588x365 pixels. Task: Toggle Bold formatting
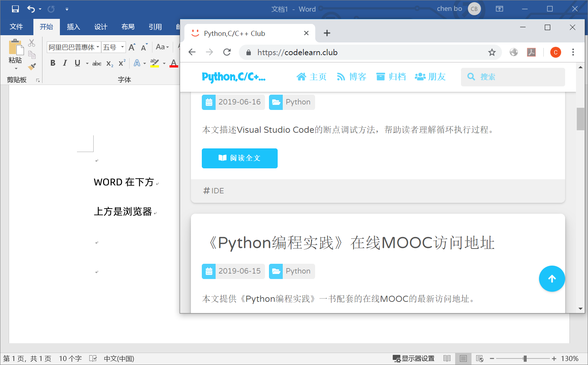(x=53, y=63)
